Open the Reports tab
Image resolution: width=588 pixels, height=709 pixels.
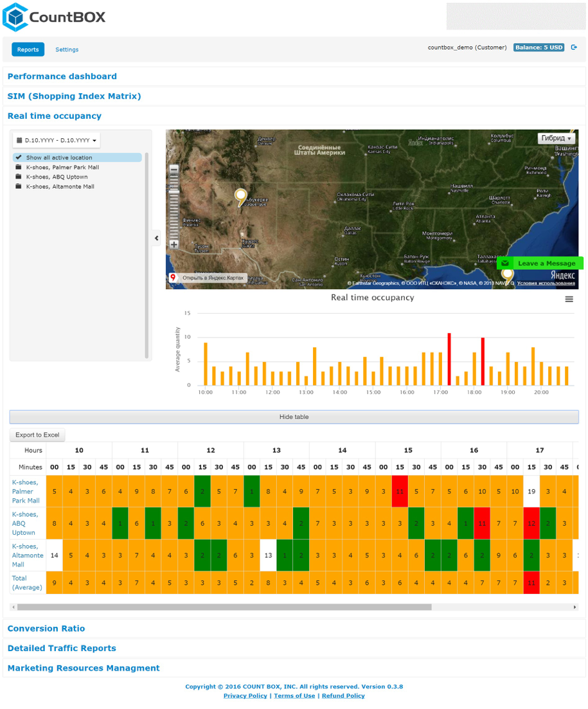pos(28,49)
